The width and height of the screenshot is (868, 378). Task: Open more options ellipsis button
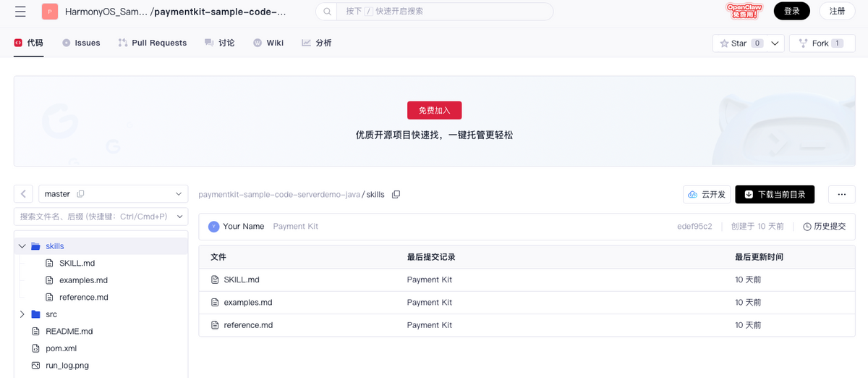(841, 194)
